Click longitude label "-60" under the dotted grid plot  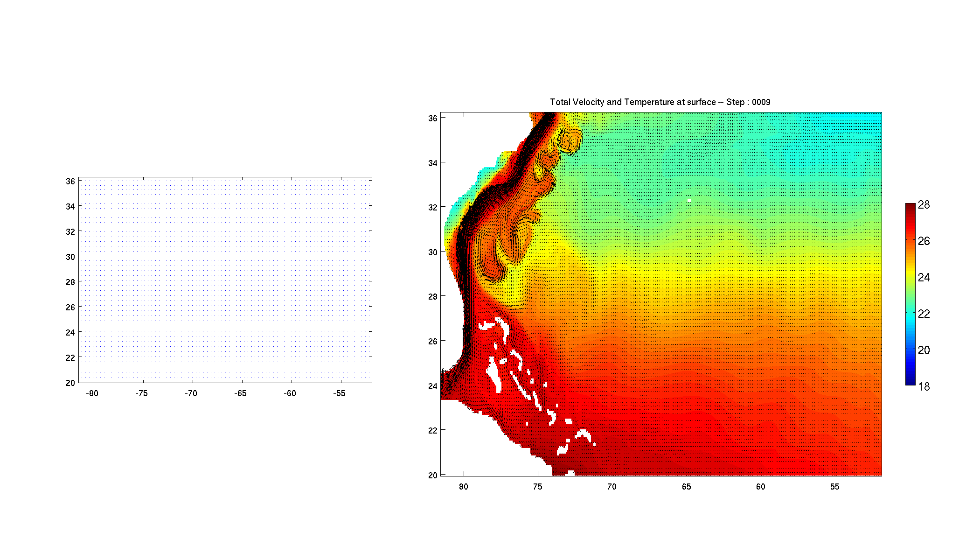(x=290, y=393)
